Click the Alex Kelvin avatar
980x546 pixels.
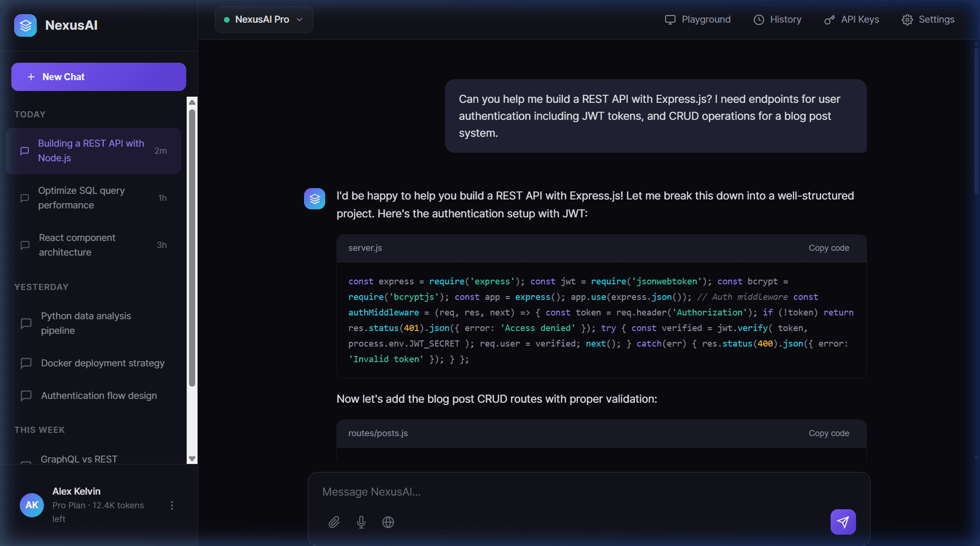click(x=31, y=505)
